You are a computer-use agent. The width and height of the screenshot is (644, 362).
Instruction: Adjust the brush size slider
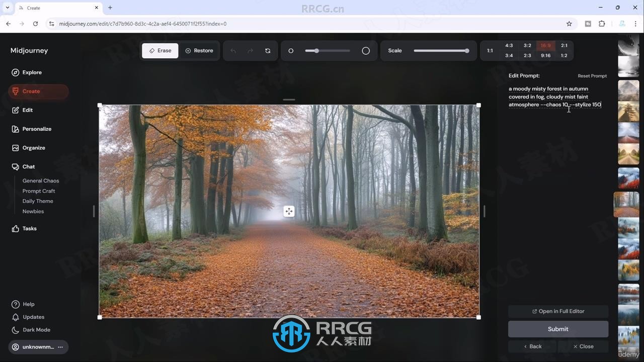coord(328,51)
